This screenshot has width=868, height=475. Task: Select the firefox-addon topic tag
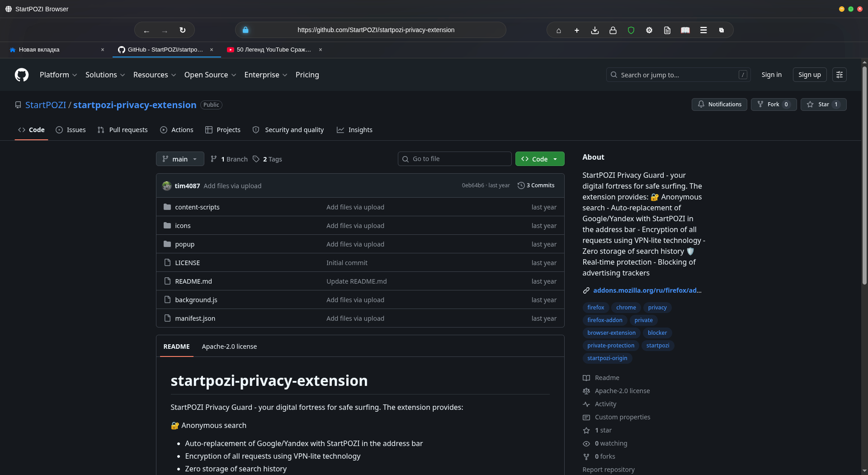click(x=605, y=320)
